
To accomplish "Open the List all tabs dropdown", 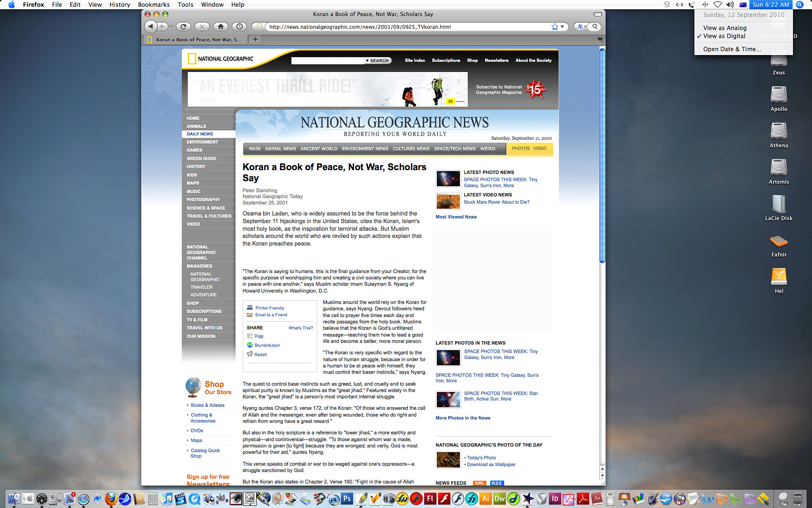I will [600, 39].
